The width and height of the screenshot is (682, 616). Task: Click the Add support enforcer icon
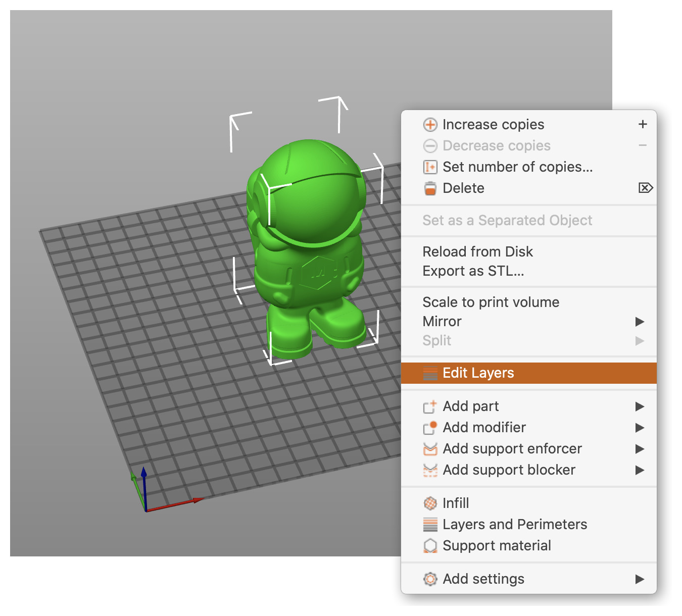430,449
